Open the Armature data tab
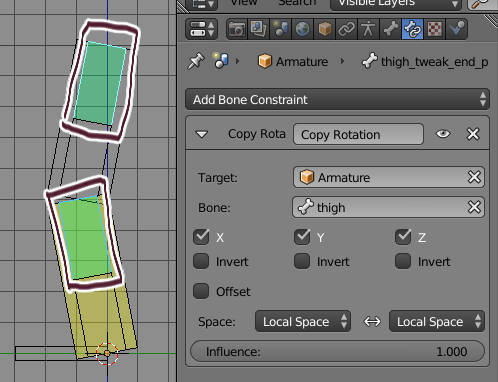The width and height of the screenshot is (498, 382). pyautogui.click(x=368, y=29)
